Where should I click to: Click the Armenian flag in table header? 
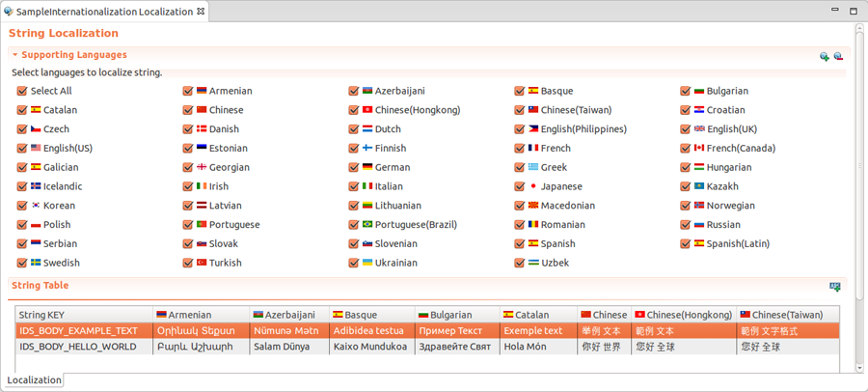[161, 315]
